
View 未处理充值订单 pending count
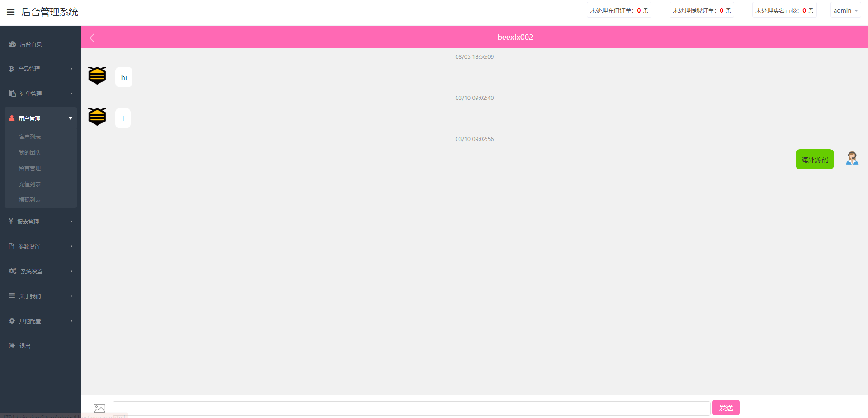pyautogui.click(x=618, y=10)
